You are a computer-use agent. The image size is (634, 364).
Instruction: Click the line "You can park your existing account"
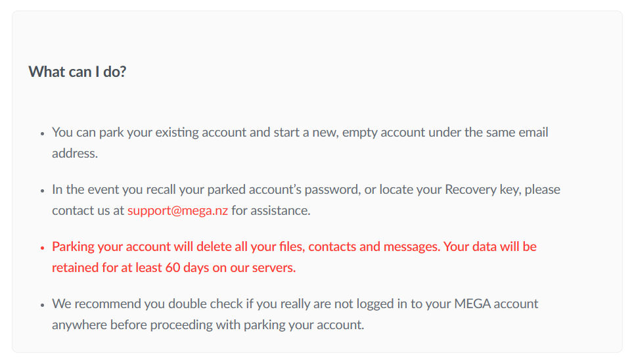coord(300,133)
